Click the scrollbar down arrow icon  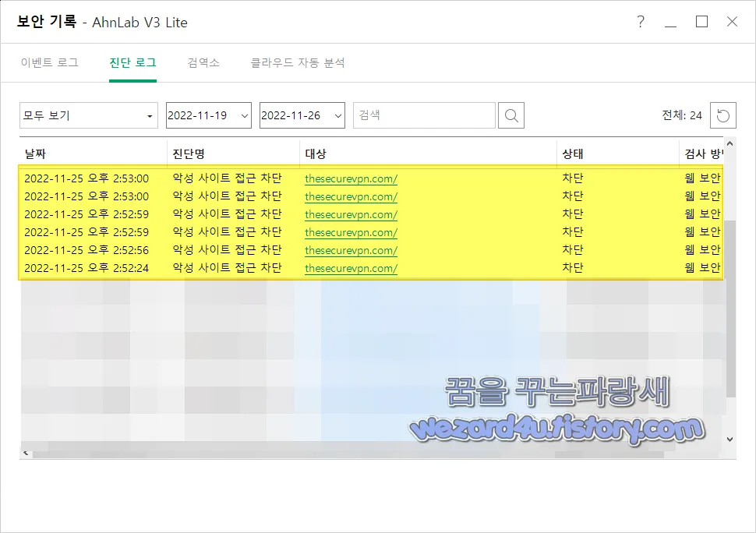pyautogui.click(x=730, y=440)
